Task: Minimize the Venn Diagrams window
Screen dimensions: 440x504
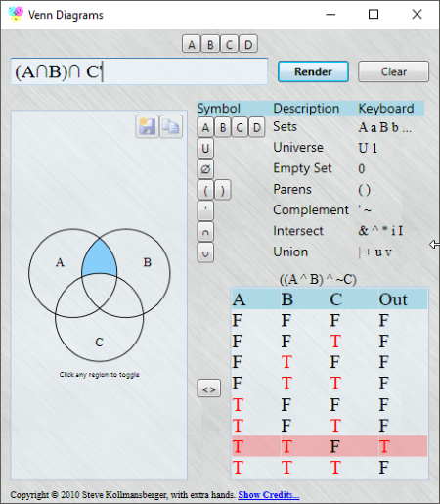Action: click(x=330, y=14)
